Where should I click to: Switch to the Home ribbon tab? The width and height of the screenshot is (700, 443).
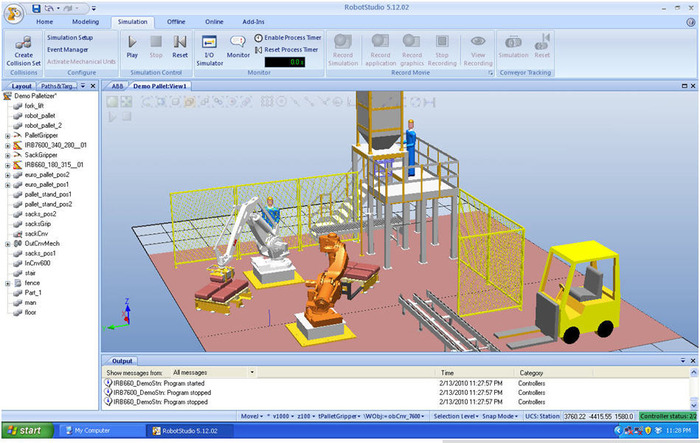[45, 21]
